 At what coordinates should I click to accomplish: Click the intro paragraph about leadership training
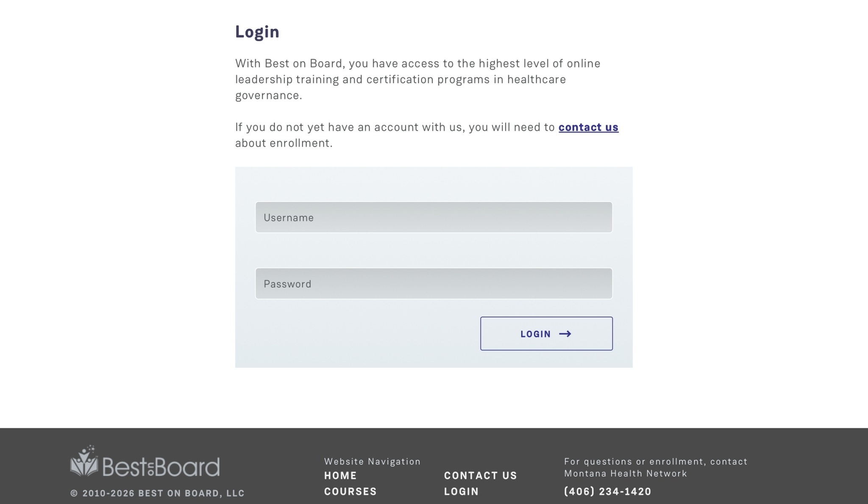pyautogui.click(x=418, y=79)
